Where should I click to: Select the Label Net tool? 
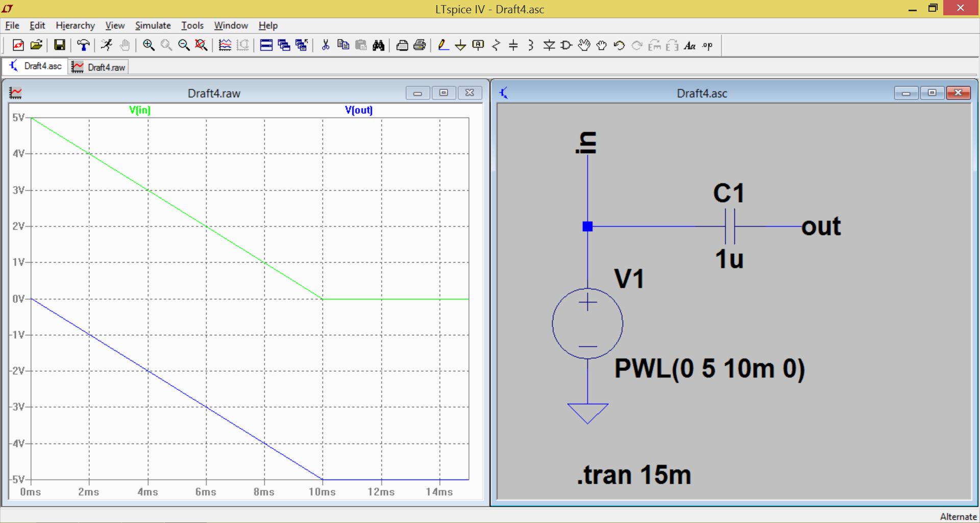pos(478,45)
